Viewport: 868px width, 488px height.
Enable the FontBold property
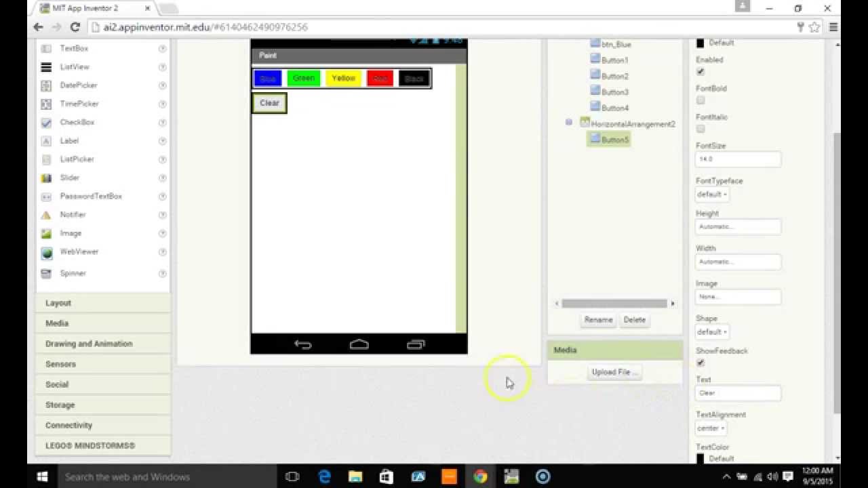[700, 100]
